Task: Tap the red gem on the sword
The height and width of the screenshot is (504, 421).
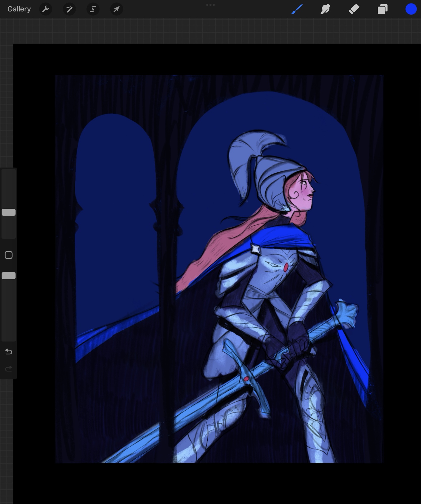Action: pyautogui.click(x=246, y=379)
